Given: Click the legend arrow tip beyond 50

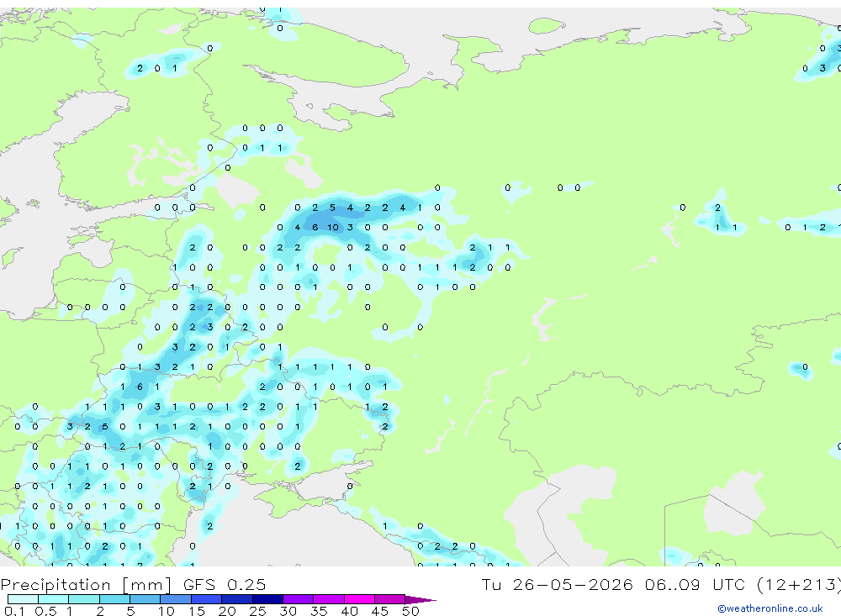Looking at the screenshot, I should (421, 599).
